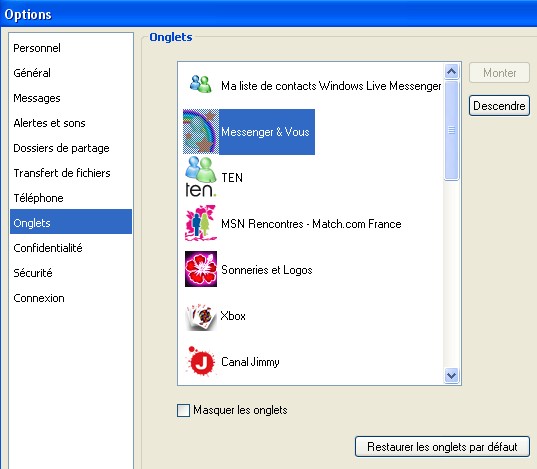
Task: Open the Alertes et sons category
Action: (49, 123)
